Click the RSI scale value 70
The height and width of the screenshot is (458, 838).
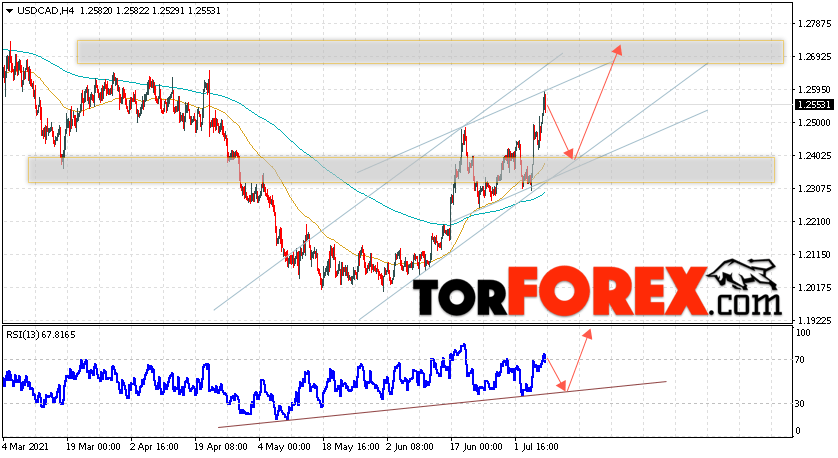click(800, 360)
